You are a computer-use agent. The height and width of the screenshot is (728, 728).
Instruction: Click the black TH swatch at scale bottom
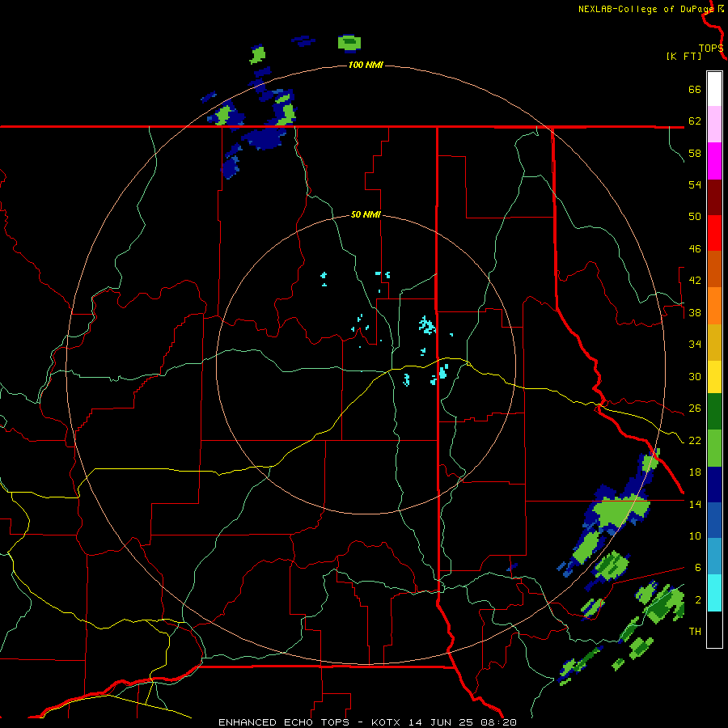click(x=714, y=629)
